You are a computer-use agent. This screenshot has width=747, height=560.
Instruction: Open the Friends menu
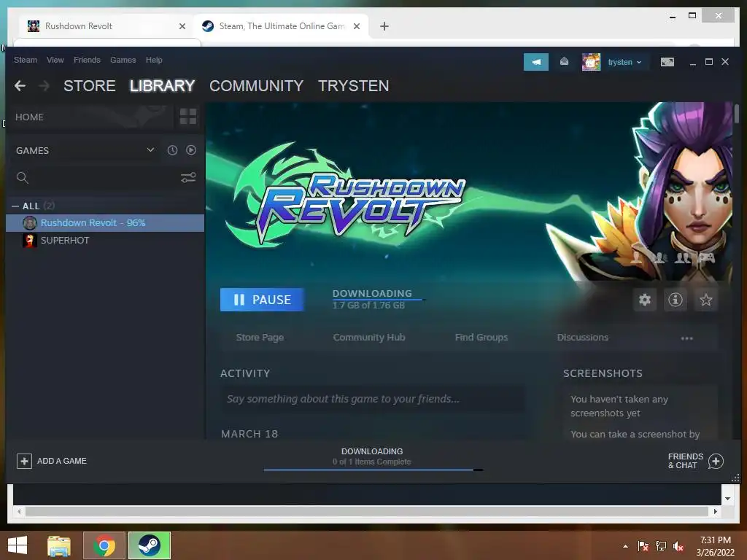(87, 60)
